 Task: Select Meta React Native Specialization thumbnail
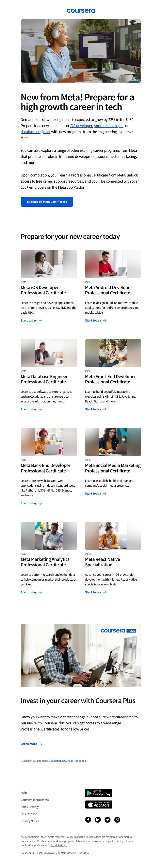point(113,536)
